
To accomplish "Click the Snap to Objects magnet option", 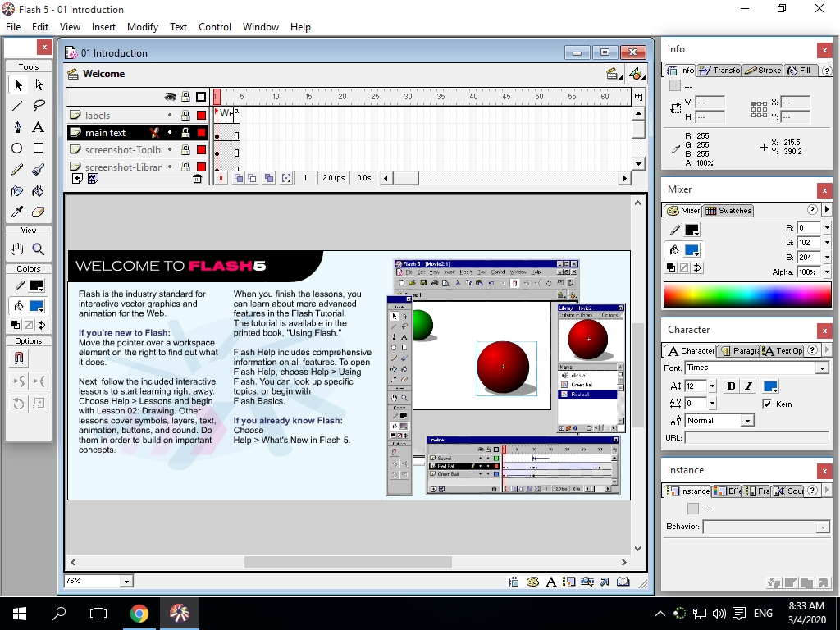I will tap(19, 358).
